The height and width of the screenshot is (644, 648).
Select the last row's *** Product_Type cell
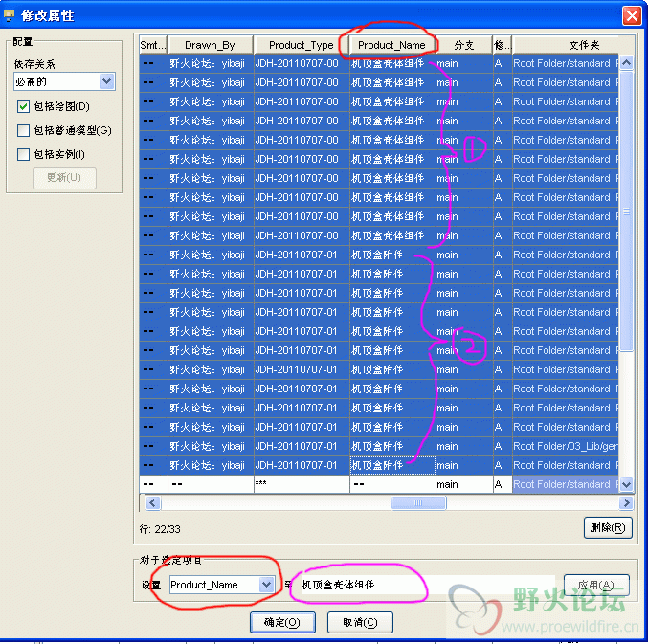(x=302, y=484)
